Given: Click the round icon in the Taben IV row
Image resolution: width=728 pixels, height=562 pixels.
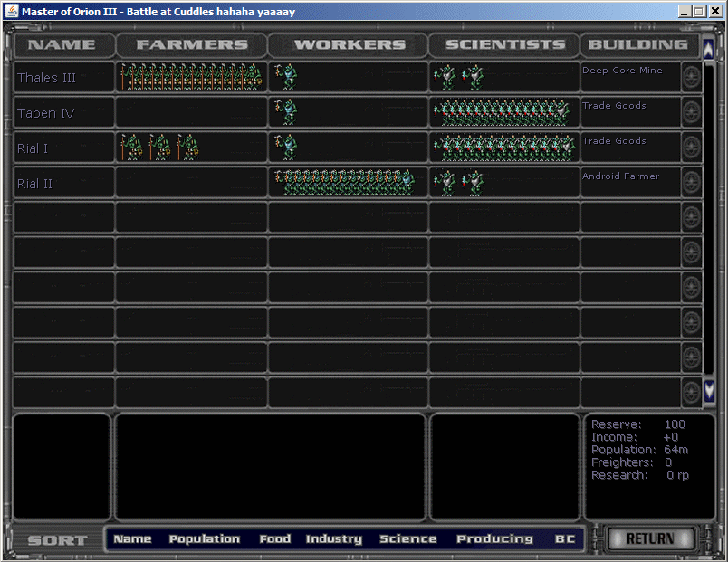Looking at the screenshot, I should (691, 112).
